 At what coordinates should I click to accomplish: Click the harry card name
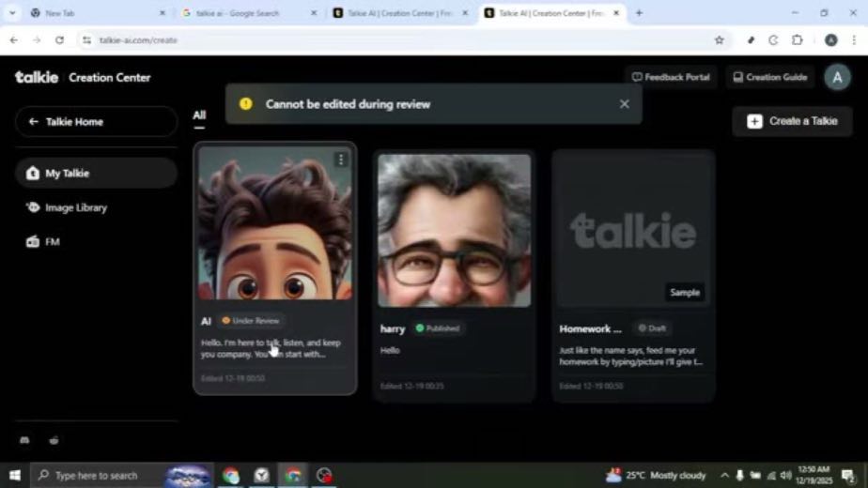pos(393,329)
